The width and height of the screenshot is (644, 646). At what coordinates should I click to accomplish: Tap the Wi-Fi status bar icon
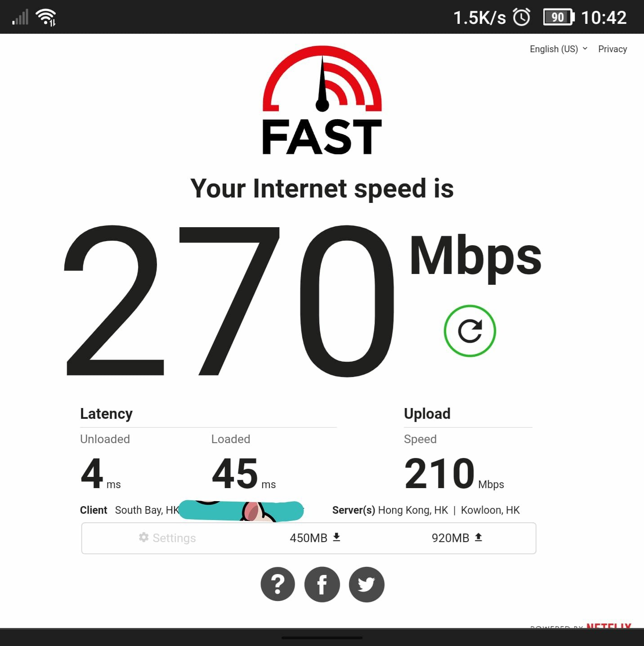tap(46, 17)
